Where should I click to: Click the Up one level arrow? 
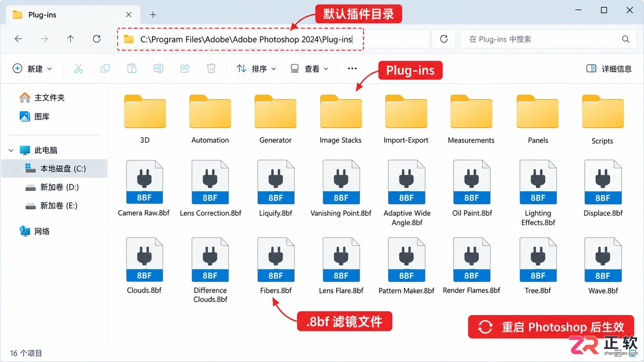coord(70,39)
